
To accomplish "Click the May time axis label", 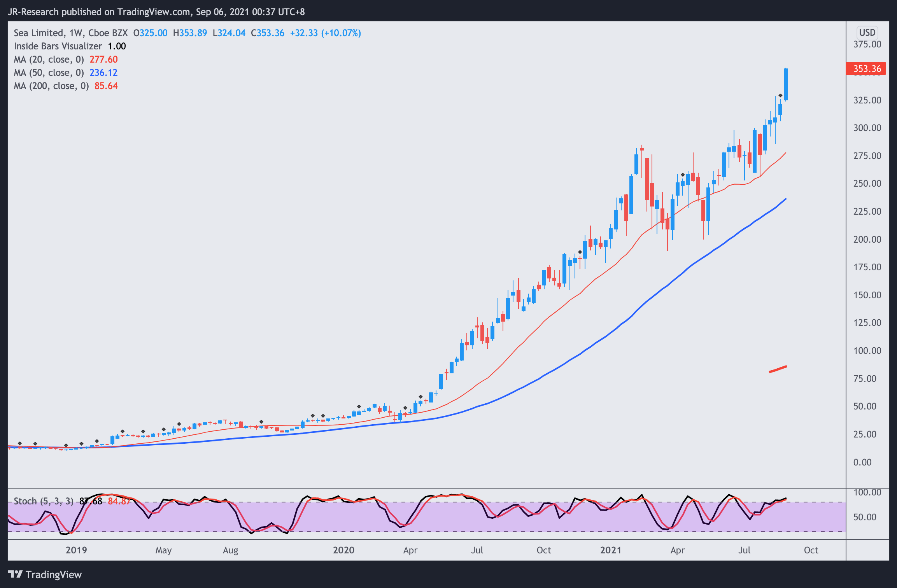I will pyautogui.click(x=163, y=550).
